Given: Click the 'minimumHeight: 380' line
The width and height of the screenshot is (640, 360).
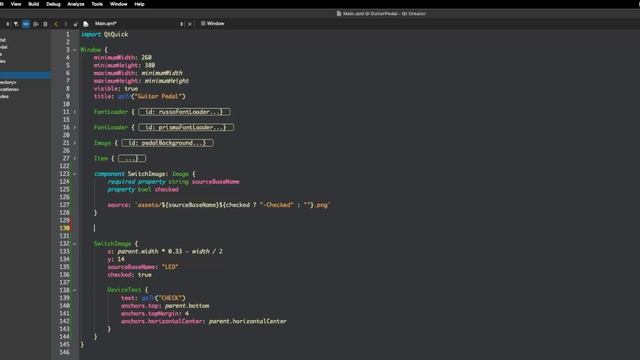Looking at the screenshot, I should point(124,65).
